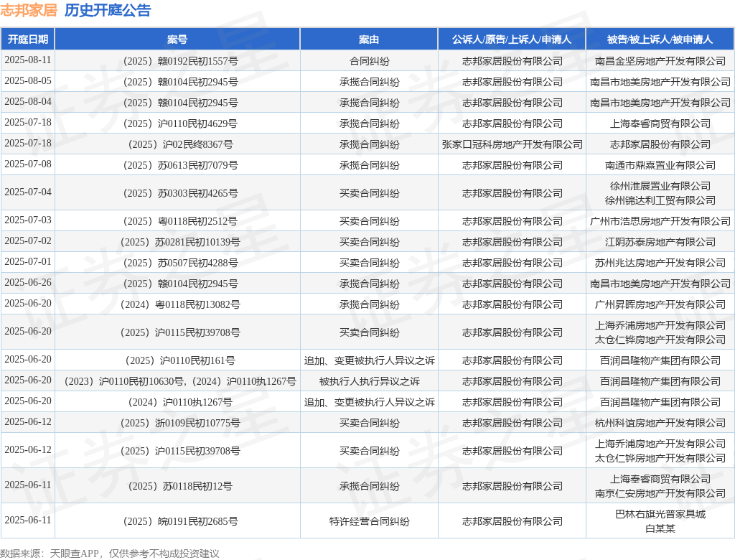The image size is (735, 560).
Task: Click defendant 志邦家居股份有限公司 in 沪02民终8367号 row
Action: pyautogui.click(x=660, y=144)
